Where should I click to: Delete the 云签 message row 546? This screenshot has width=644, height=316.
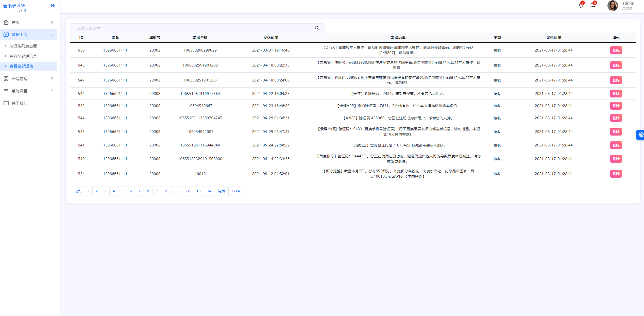tap(616, 94)
